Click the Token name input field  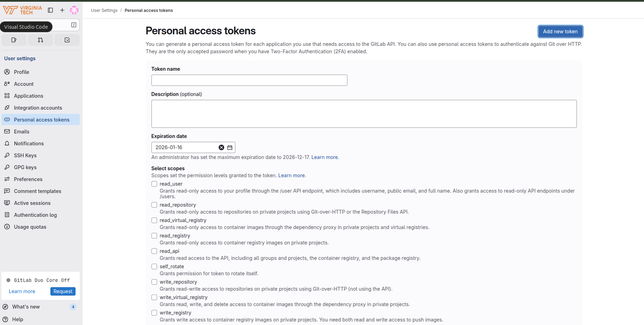249,80
